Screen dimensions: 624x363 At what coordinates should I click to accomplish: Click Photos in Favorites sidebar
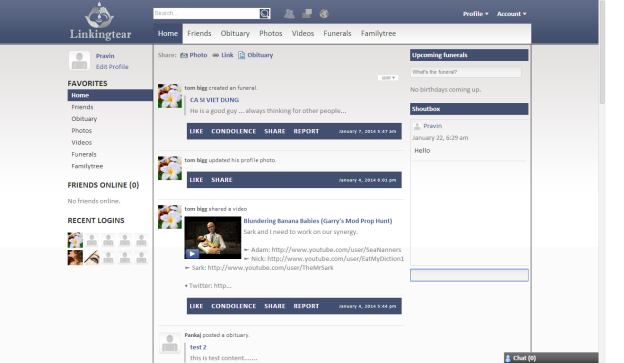click(x=82, y=131)
